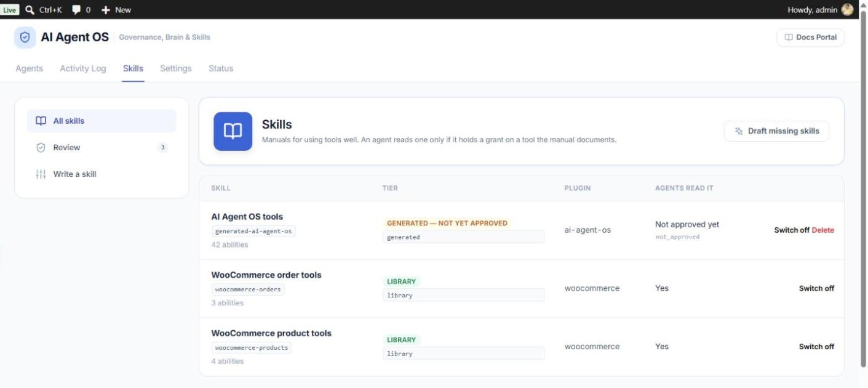
Task: Click the 42 abilities count
Action: 230,245
